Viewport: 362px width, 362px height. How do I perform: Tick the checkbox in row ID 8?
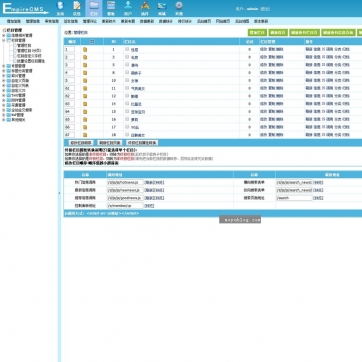tap(127, 72)
